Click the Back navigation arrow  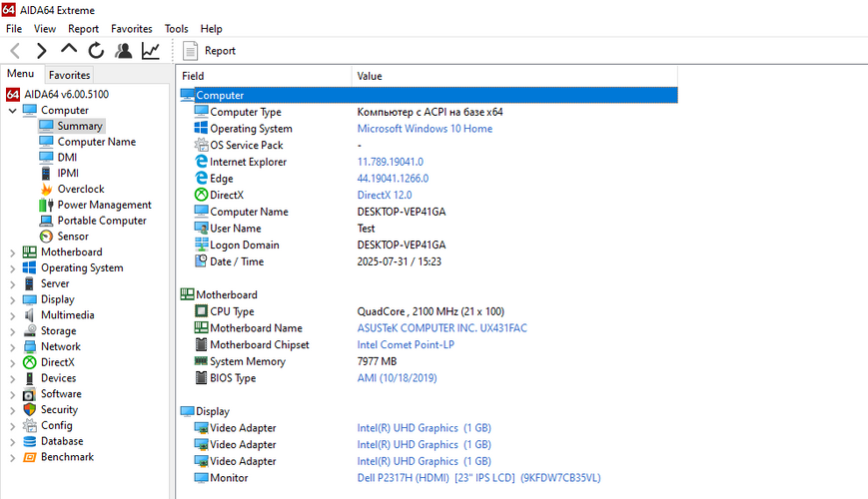coord(16,51)
